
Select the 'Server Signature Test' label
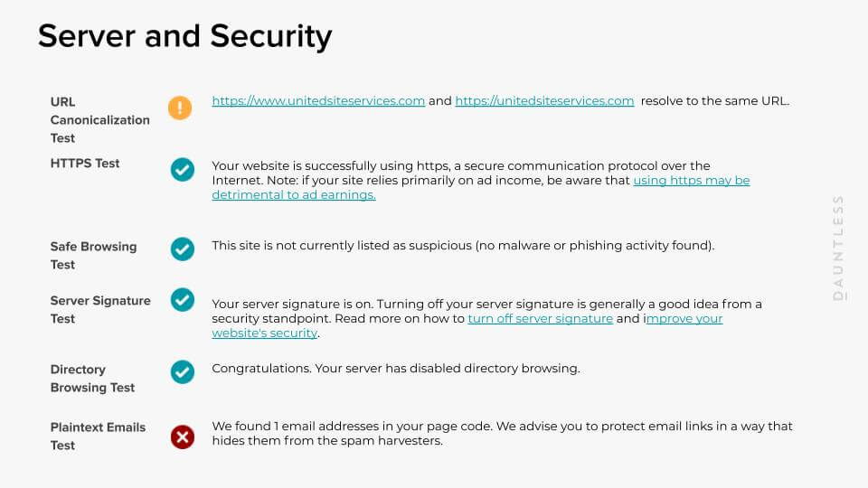(x=99, y=309)
